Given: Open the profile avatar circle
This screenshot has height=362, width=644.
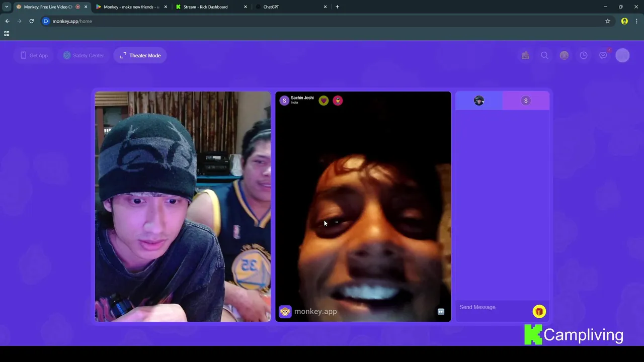Looking at the screenshot, I should (622, 55).
